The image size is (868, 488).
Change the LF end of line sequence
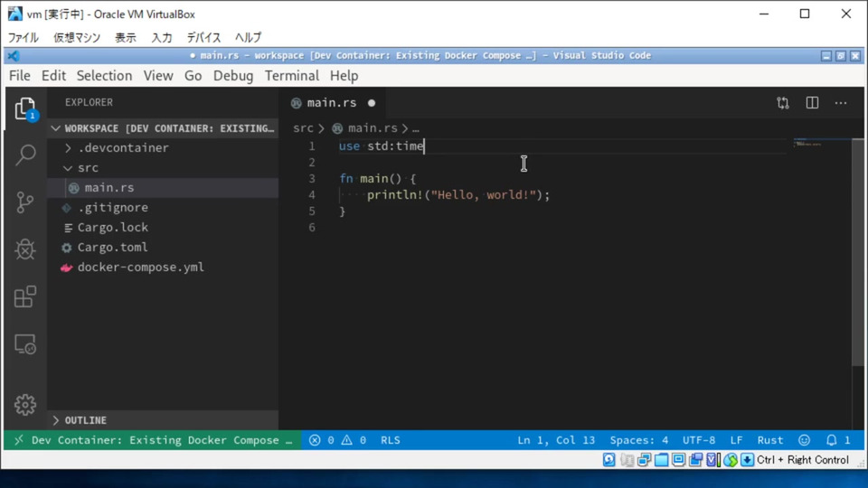tap(736, 440)
